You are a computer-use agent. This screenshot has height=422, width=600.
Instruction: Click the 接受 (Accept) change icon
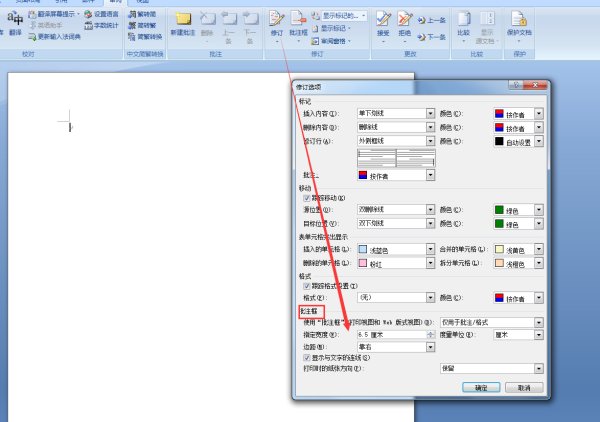pos(383,24)
